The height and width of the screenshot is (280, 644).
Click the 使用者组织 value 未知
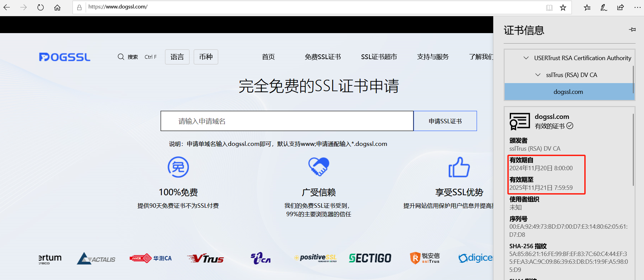click(515, 207)
